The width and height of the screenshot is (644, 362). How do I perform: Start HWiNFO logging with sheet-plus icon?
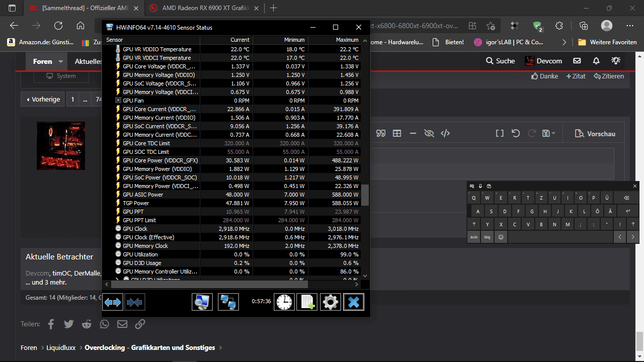pyautogui.click(x=307, y=302)
